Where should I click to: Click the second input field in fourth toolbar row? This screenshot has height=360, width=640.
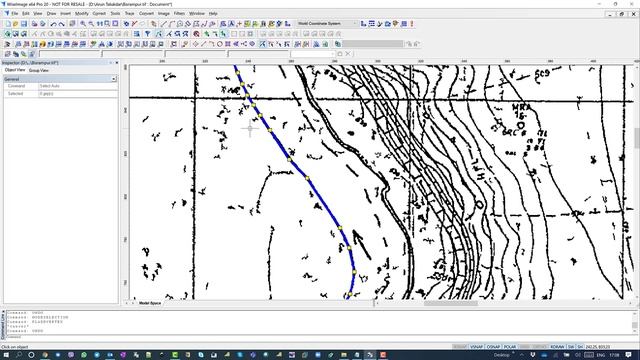click(x=133, y=53)
